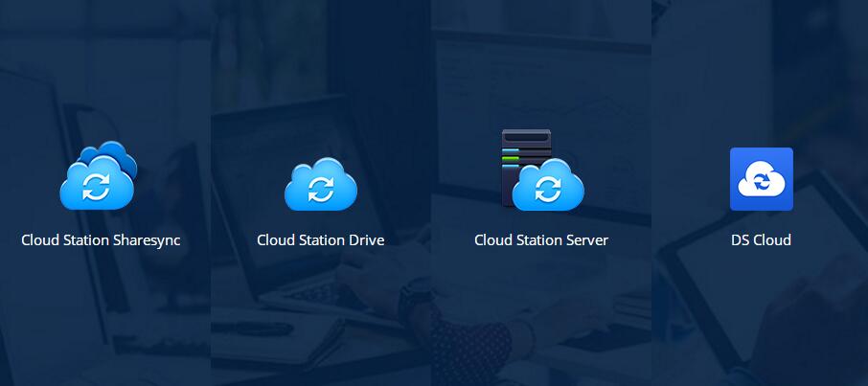Open the "Cloud Station Drive" text link

click(x=320, y=239)
